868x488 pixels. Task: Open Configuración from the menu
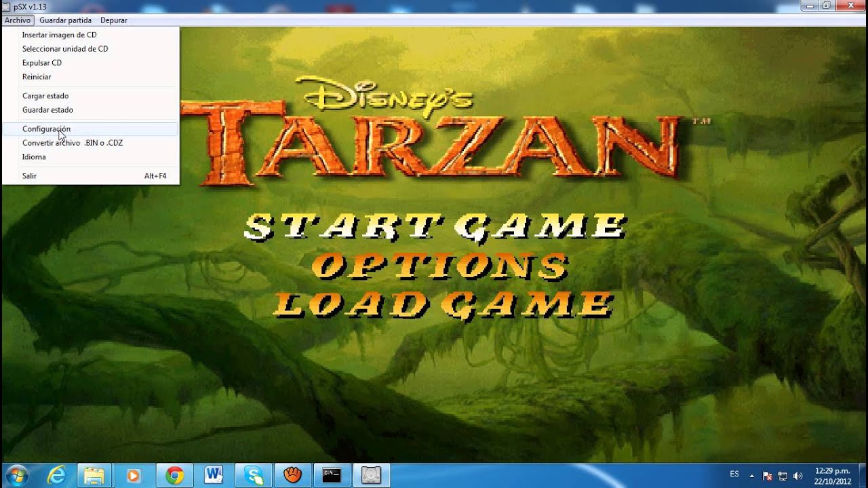(x=90, y=129)
